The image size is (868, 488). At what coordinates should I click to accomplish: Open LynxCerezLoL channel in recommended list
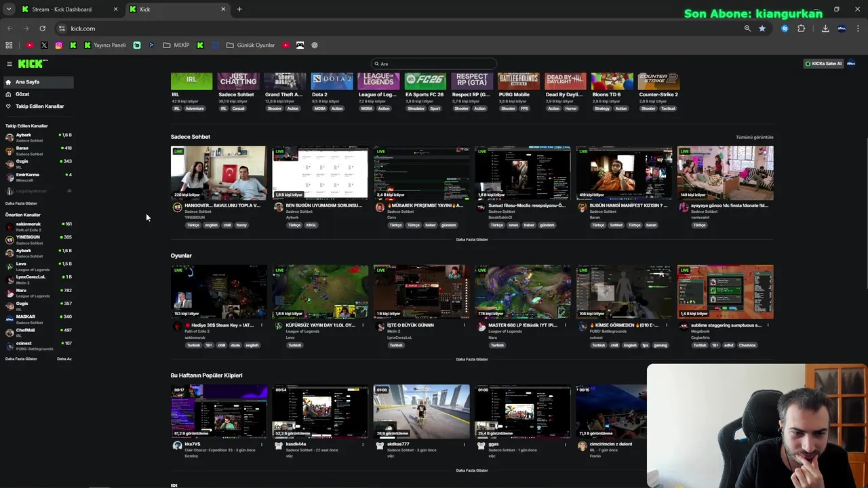[38, 279]
